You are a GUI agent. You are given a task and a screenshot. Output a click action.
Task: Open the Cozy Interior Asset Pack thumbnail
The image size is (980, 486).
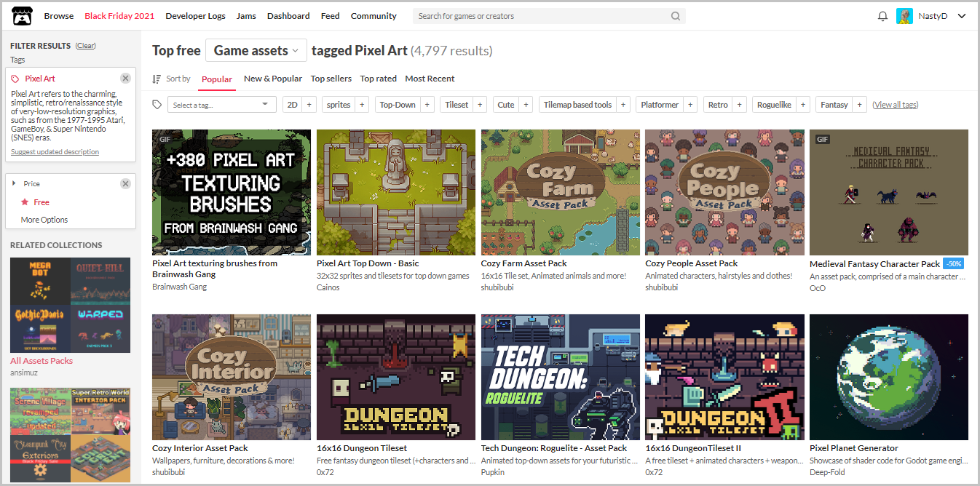[x=232, y=377]
